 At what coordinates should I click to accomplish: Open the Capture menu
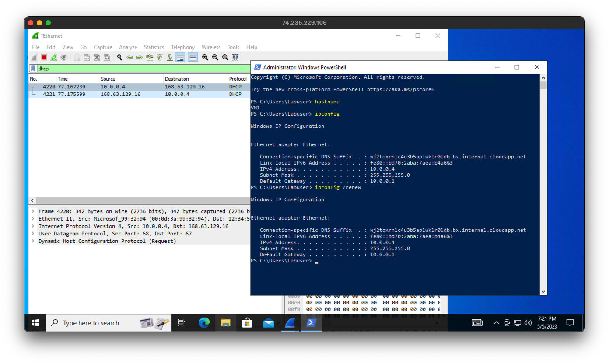[103, 47]
